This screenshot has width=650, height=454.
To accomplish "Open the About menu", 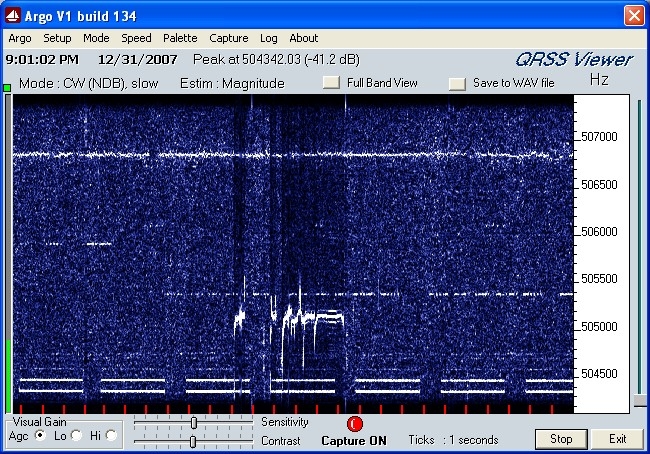I will (x=303, y=38).
